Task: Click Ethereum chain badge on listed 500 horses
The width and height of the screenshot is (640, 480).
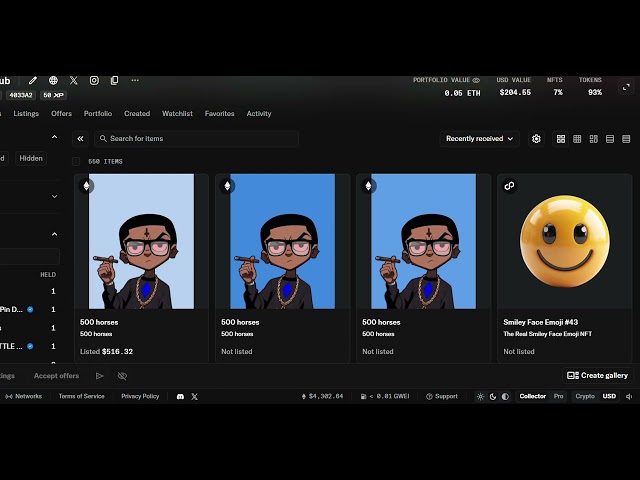Action: [x=87, y=186]
